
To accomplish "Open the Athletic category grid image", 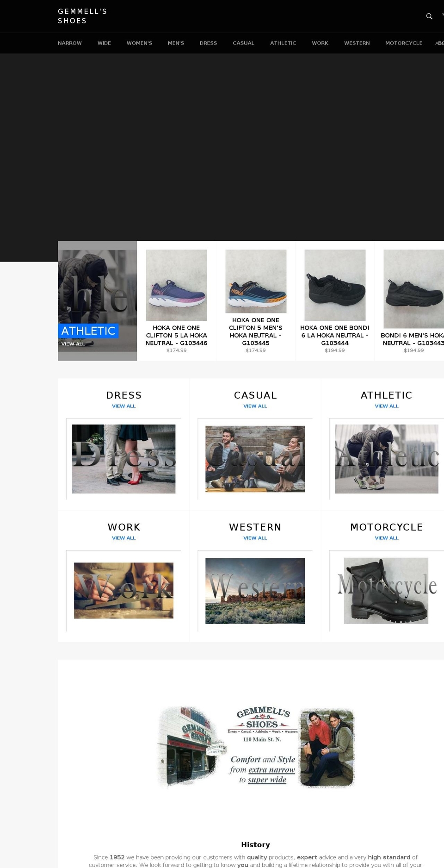I will [x=387, y=459].
